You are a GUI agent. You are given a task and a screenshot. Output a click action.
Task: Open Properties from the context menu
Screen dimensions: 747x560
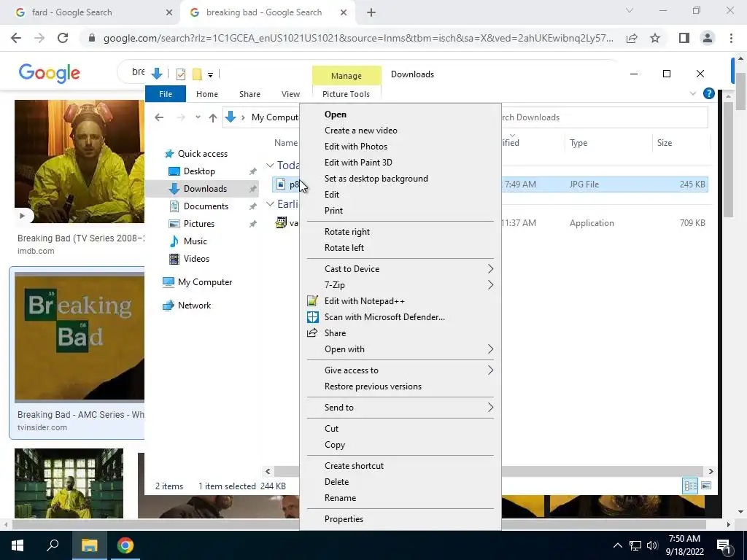coord(344,519)
